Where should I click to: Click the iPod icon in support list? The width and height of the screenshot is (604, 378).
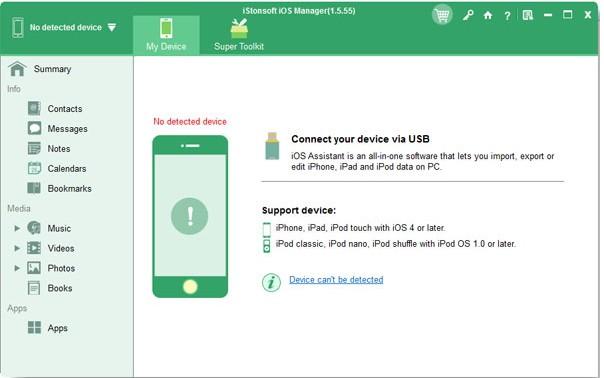click(x=267, y=246)
